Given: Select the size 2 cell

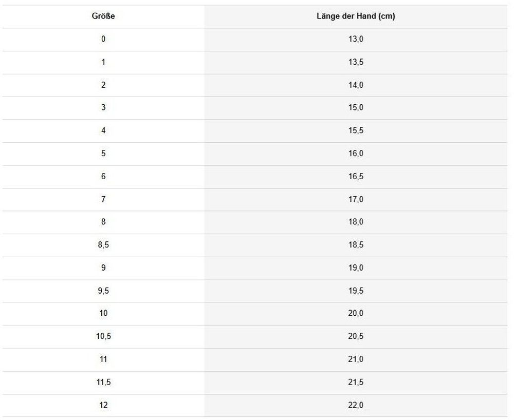Looking at the screenshot, I should (103, 85).
